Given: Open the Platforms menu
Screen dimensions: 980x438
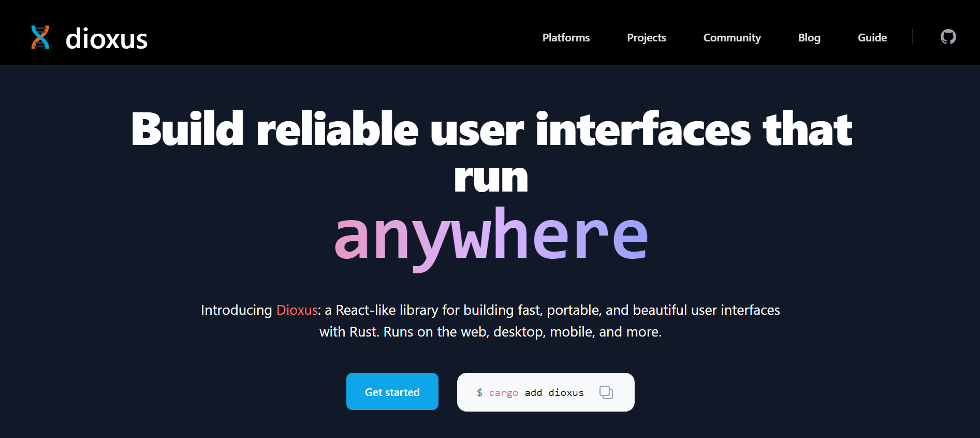Looking at the screenshot, I should [566, 38].
